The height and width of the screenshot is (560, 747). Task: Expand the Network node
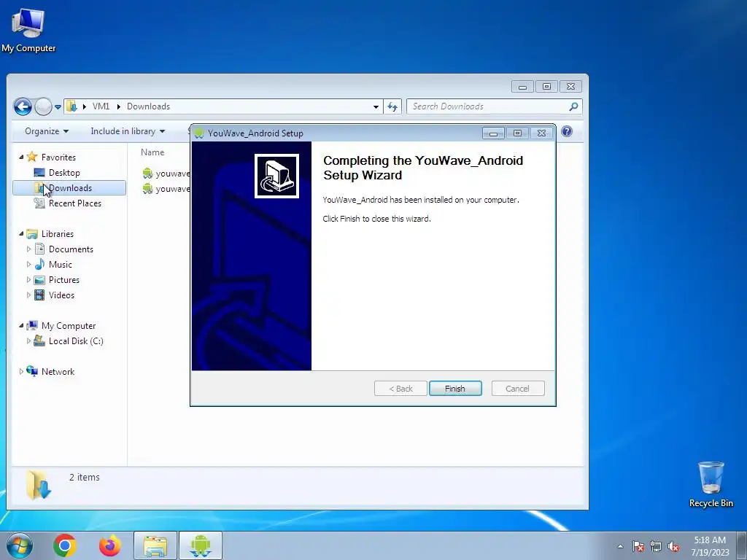click(x=21, y=371)
